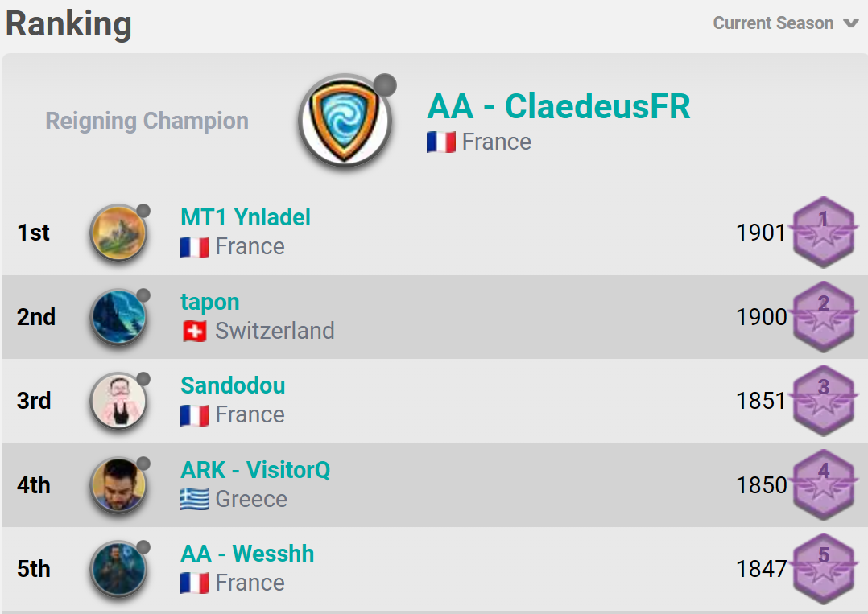This screenshot has width=868, height=614.
Task: Click MT1 Ynladel's landscape avatar
Action: (x=118, y=233)
